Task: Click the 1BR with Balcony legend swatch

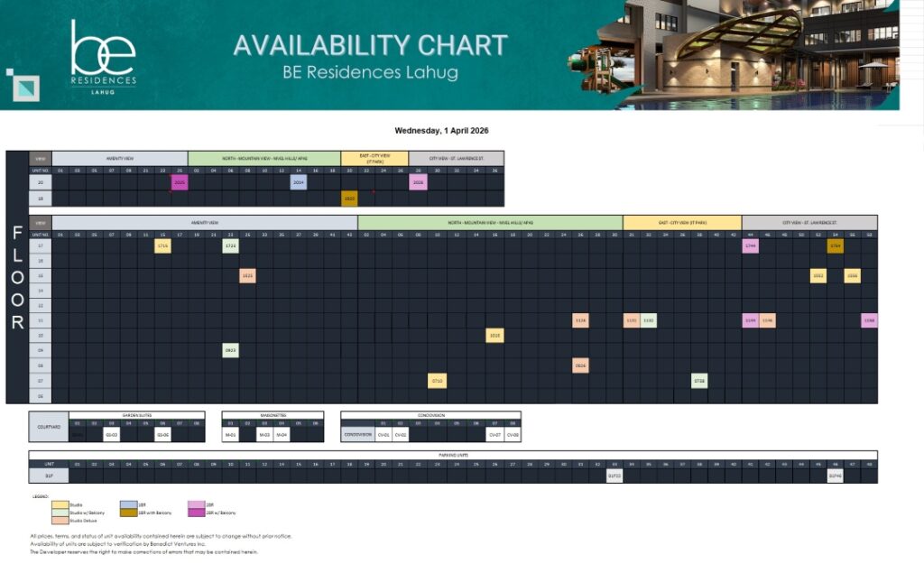Action: tap(129, 511)
